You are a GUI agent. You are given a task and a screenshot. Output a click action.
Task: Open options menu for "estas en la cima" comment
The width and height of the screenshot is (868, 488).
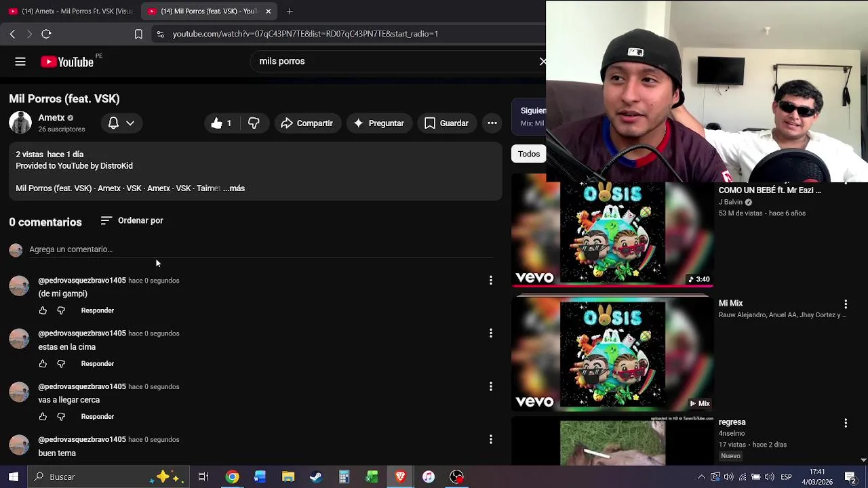(491, 333)
